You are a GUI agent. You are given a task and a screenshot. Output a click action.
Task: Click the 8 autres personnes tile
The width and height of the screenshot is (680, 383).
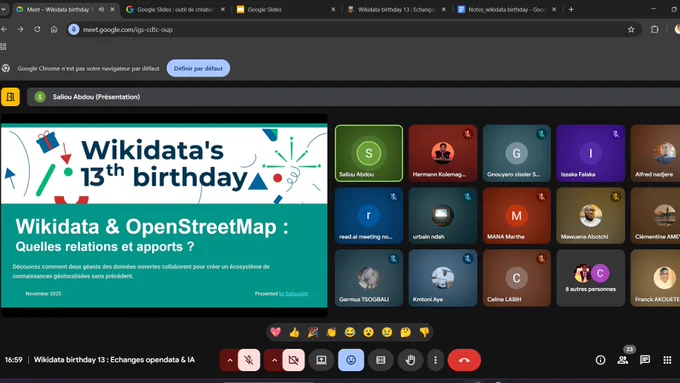click(591, 278)
